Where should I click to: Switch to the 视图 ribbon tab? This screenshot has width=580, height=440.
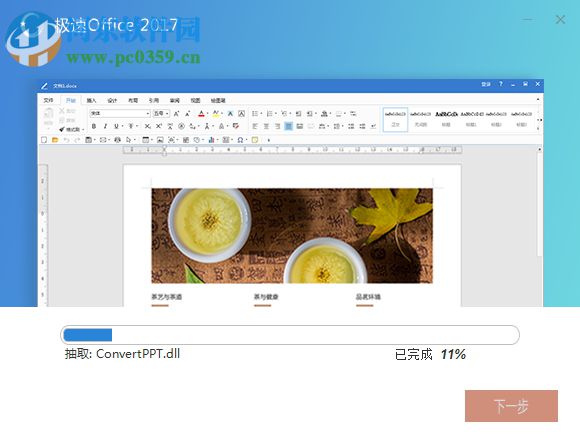(x=195, y=100)
